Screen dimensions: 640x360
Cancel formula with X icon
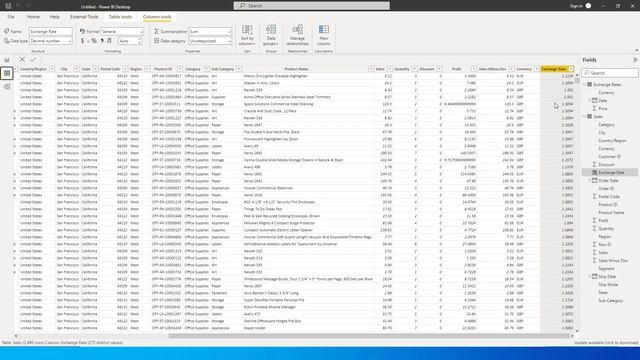[x=22, y=60]
